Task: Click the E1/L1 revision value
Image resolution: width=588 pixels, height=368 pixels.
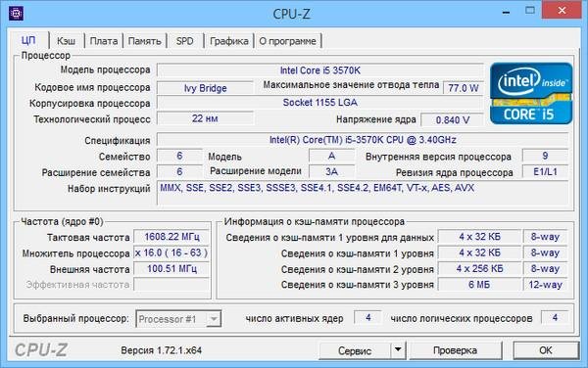Action: click(x=545, y=172)
